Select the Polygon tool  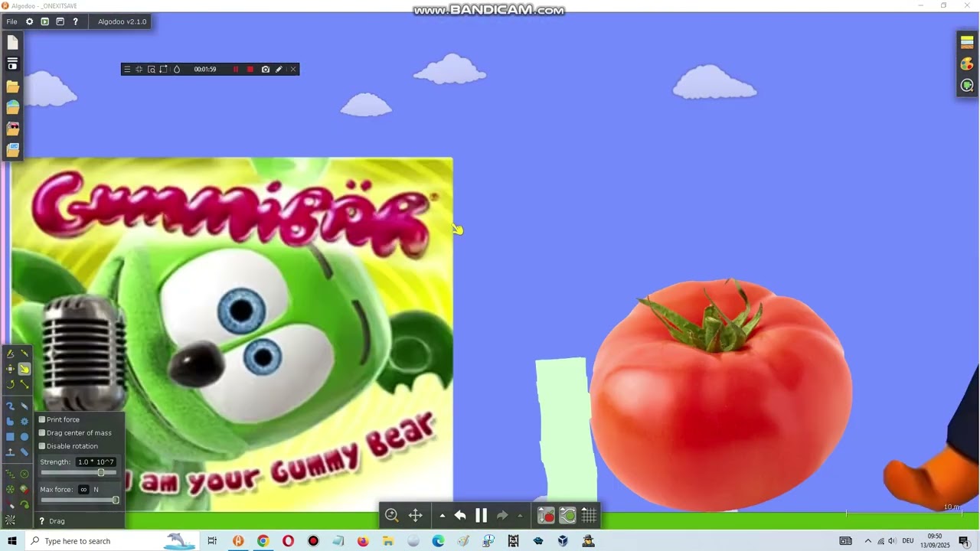coord(10,421)
